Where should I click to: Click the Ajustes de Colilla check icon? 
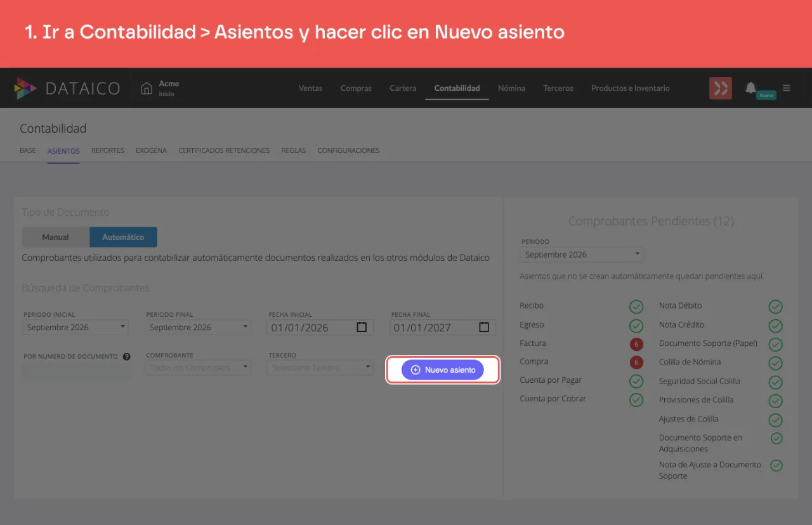coord(775,420)
